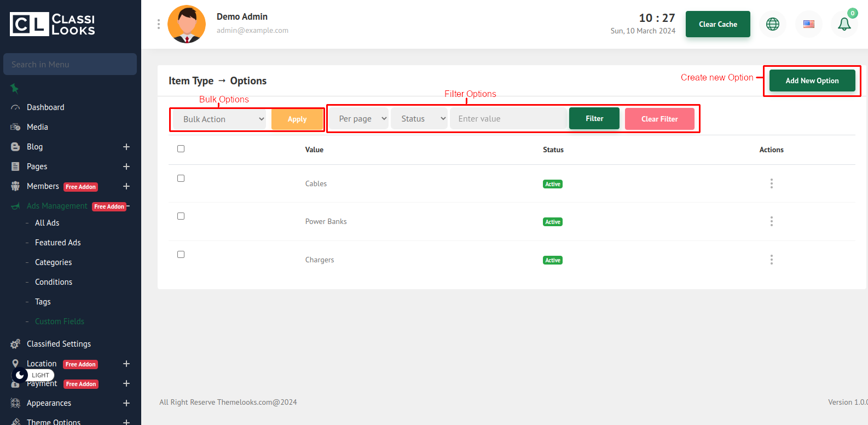This screenshot has width=868, height=425.
Task: Select all rows with header checkbox
Action: coord(181,149)
